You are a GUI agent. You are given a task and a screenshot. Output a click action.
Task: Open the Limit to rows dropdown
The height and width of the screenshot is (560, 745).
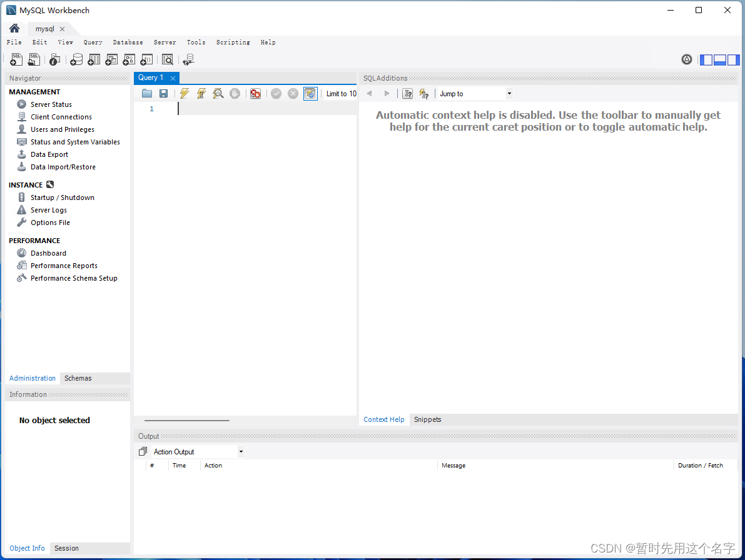click(x=341, y=94)
